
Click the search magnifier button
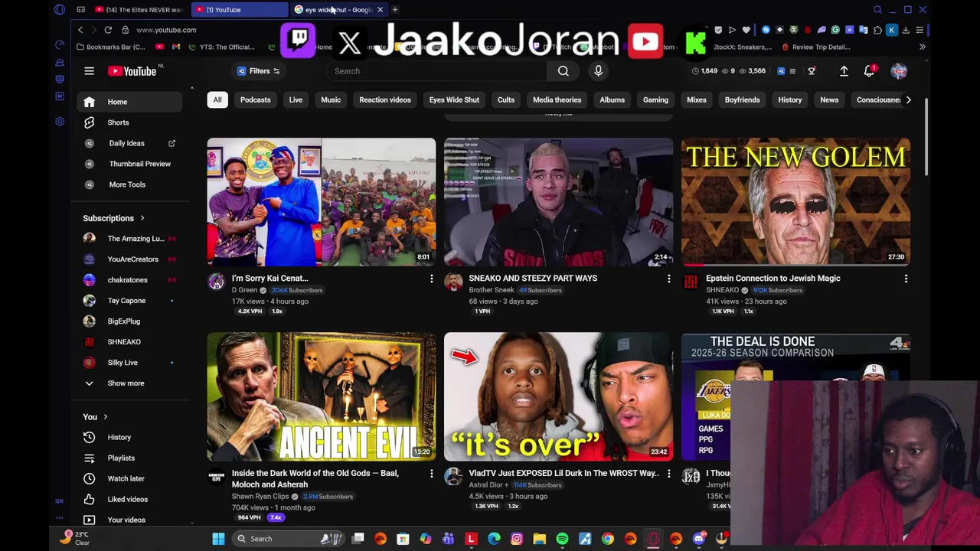[563, 71]
